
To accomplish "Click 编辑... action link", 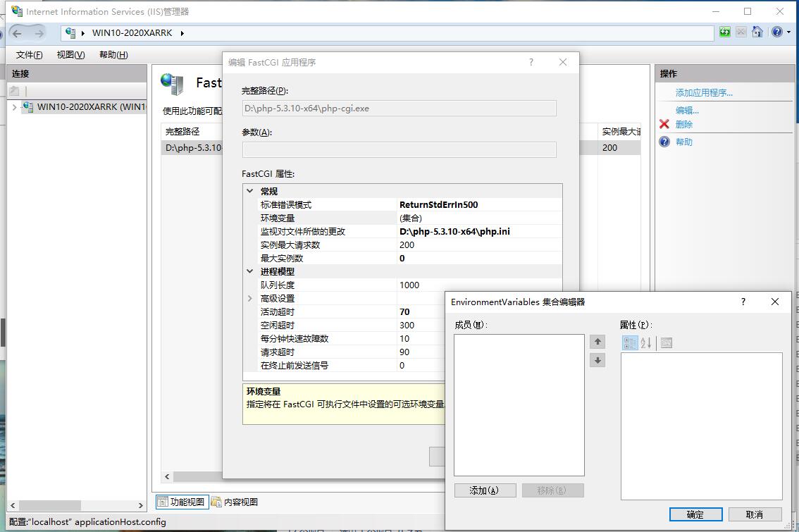I will coord(687,111).
